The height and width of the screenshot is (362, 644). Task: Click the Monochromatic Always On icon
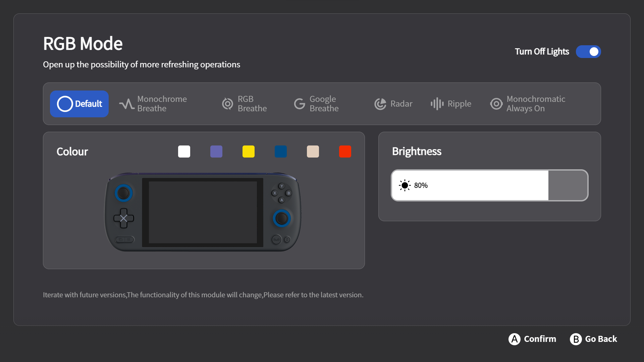pyautogui.click(x=496, y=104)
